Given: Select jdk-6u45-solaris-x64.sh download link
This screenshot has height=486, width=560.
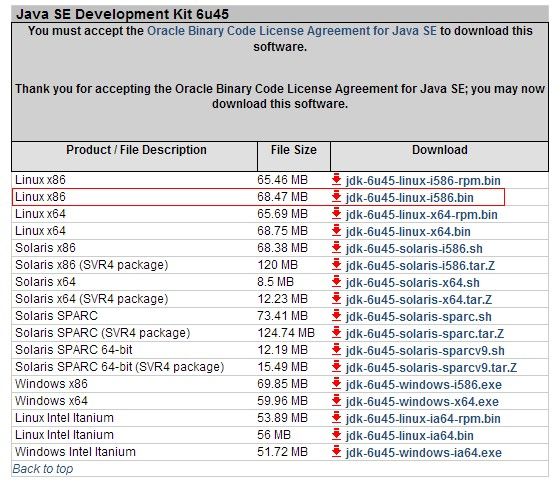Looking at the screenshot, I should [412, 283].
